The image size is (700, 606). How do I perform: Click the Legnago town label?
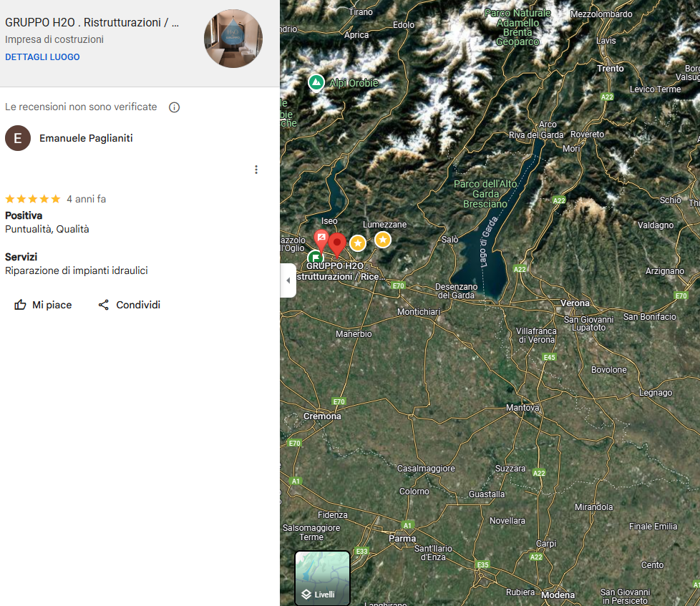point(656,393)
